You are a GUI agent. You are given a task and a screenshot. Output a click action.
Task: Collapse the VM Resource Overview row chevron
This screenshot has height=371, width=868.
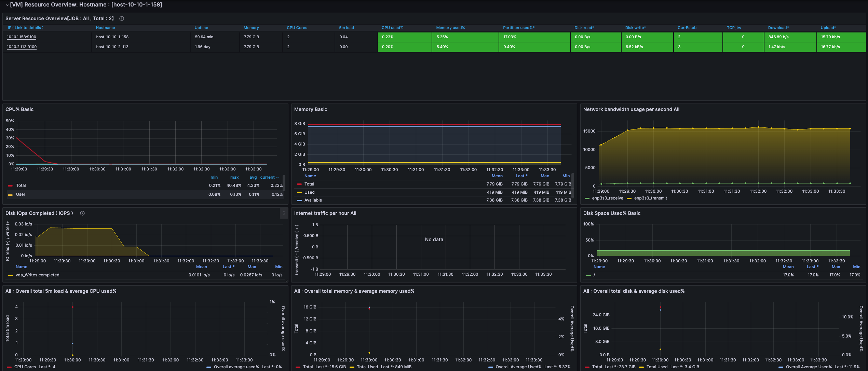tap(7, 5)
